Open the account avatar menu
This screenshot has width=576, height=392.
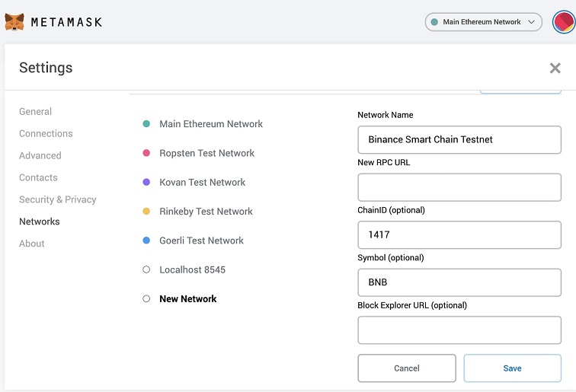click(565, 22)
